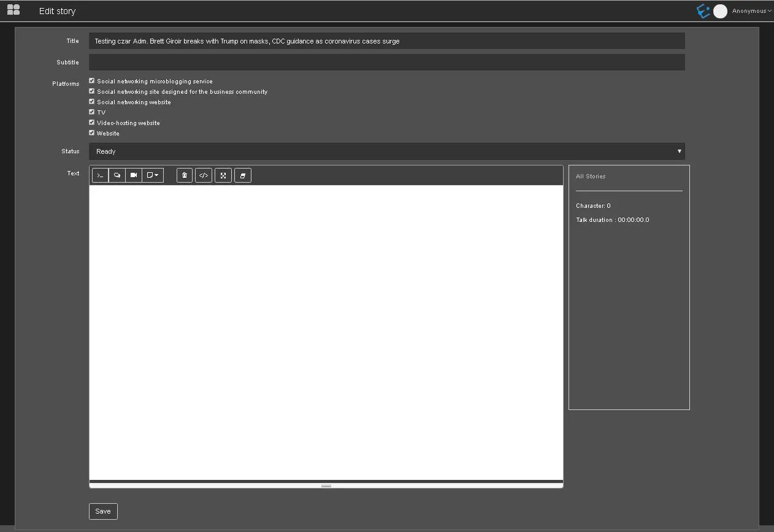Click the eraser clear formatting icon

click(243, 175)
